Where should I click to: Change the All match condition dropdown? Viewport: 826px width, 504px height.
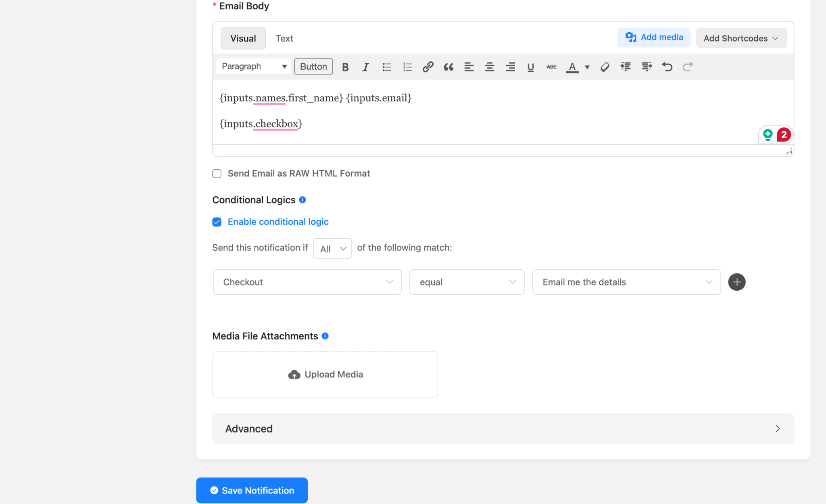(332, 248)
